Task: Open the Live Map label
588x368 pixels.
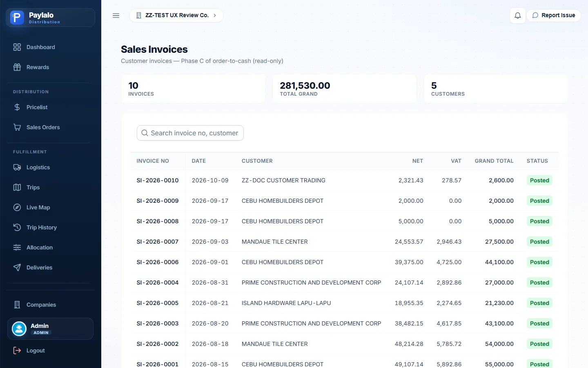Action: click(x=38, y=207)
